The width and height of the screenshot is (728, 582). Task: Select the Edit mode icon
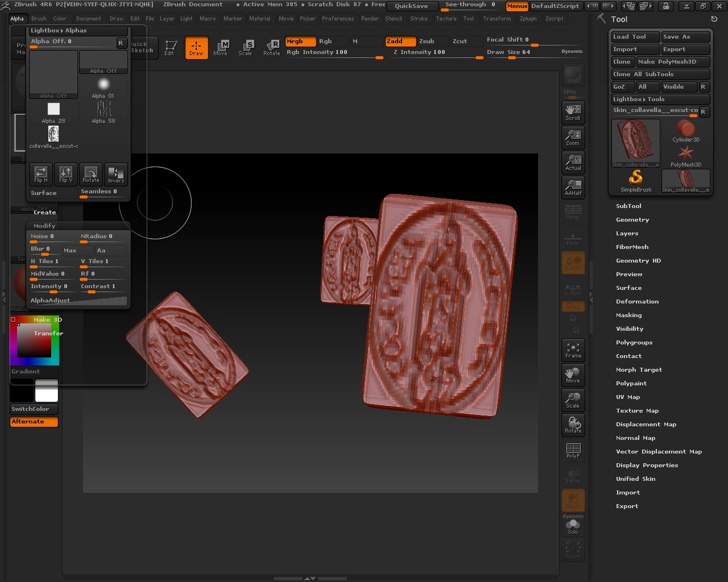pos(170,48)
